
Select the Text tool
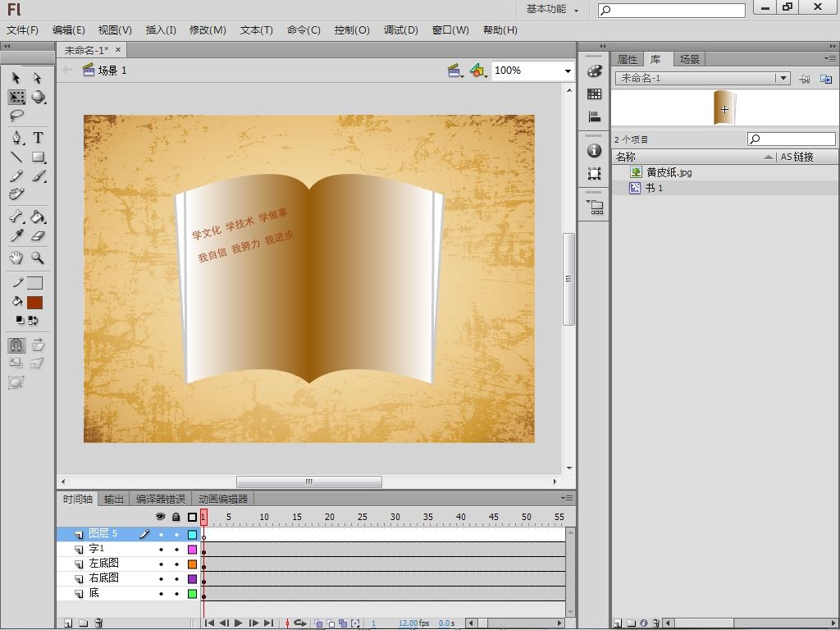pyautogui.click(x=38, y=138)
